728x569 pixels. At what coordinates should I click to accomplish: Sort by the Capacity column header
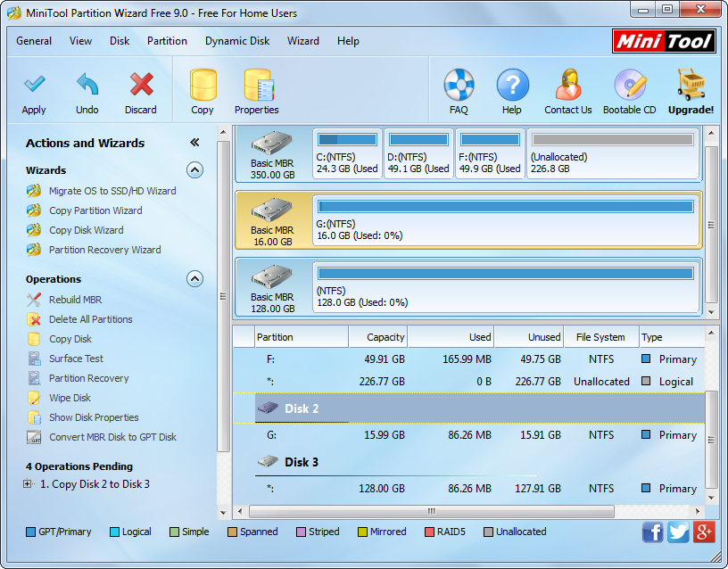[378, 337]
